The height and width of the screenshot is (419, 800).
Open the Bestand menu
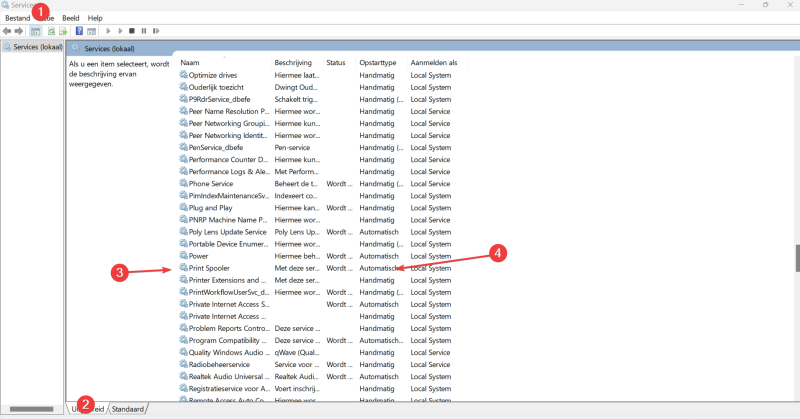(x=18, y=18)
